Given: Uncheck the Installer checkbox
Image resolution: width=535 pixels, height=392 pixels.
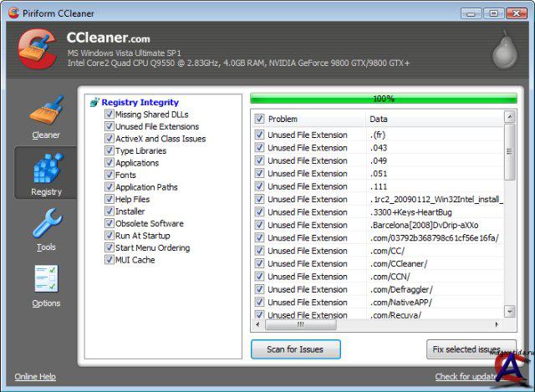Looking at the screenshot, I should (x=109, y=211).
